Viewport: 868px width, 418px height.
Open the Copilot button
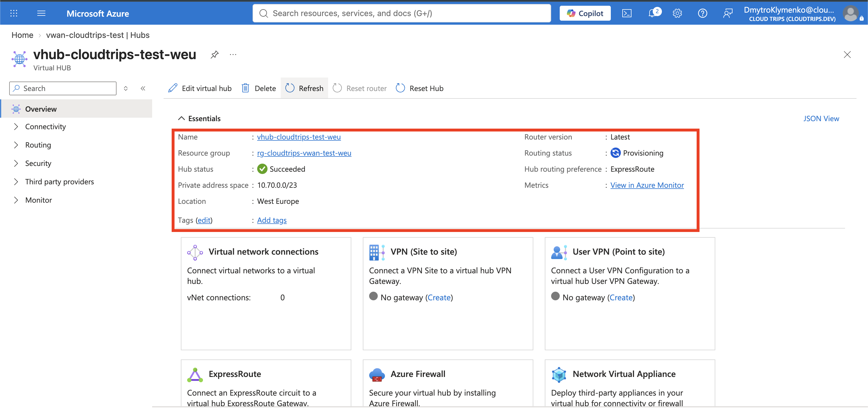585,13
